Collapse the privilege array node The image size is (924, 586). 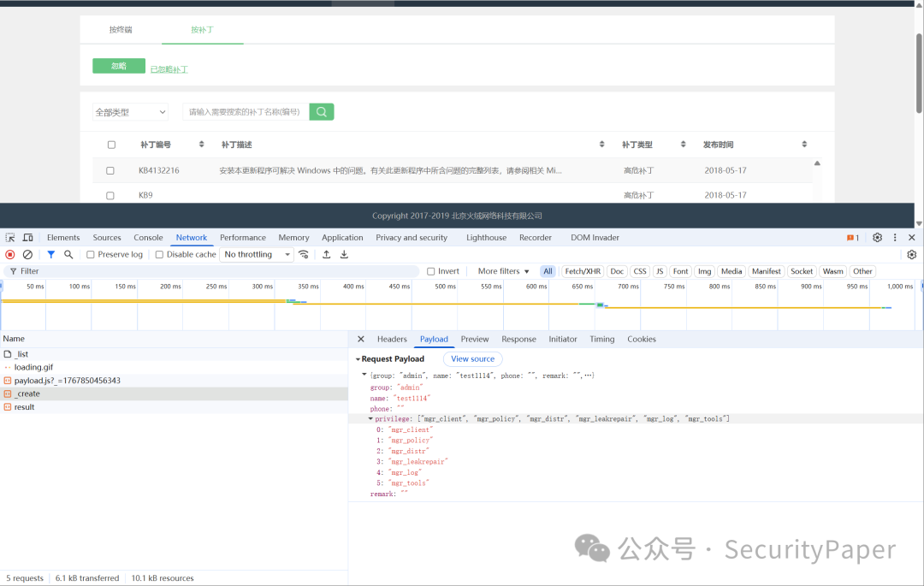coord(370,418)
